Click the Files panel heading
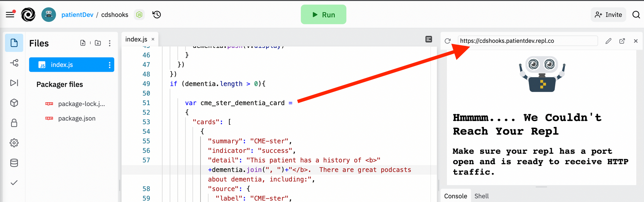 pyautogui.click(x=39, y=43)
